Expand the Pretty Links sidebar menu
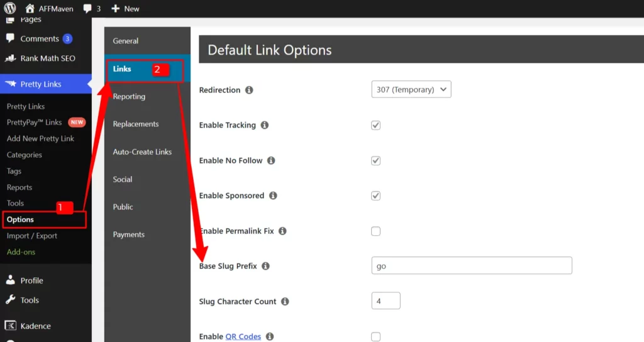 40,84
